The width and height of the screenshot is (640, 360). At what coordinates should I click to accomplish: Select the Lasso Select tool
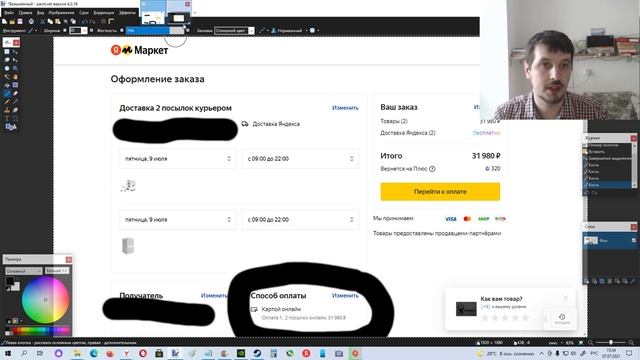[7, 60]
